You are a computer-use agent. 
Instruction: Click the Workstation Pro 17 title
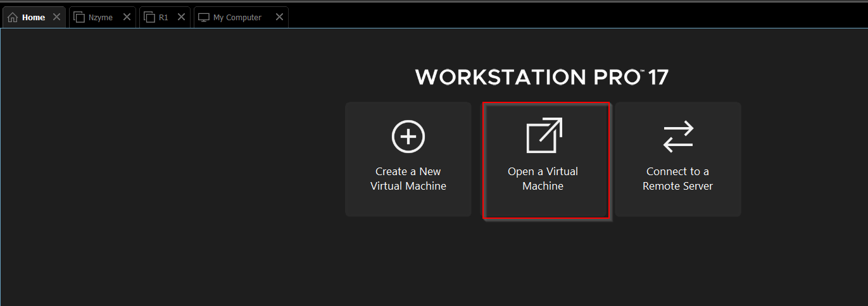click(542, 77)
